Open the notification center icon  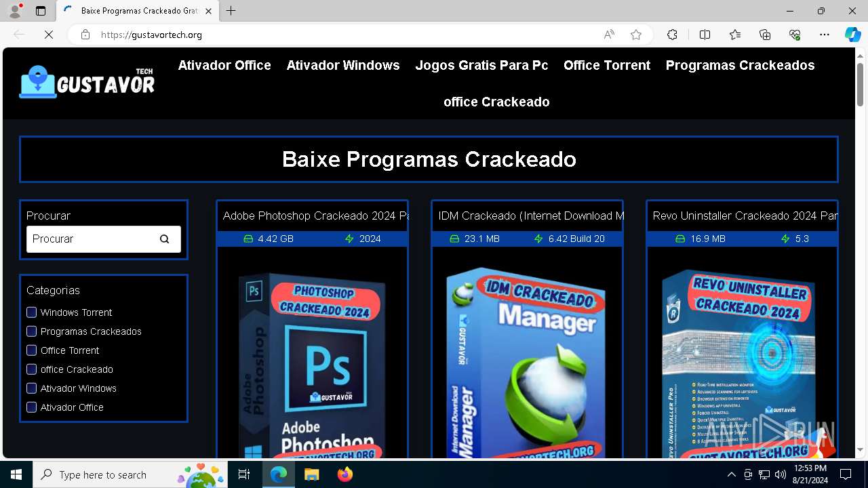coord(846,474)
